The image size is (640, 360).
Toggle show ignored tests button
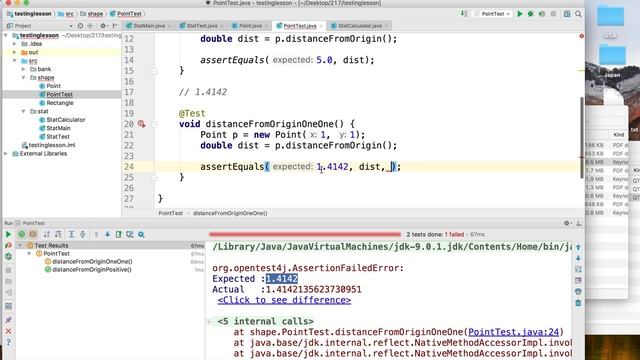33,234
